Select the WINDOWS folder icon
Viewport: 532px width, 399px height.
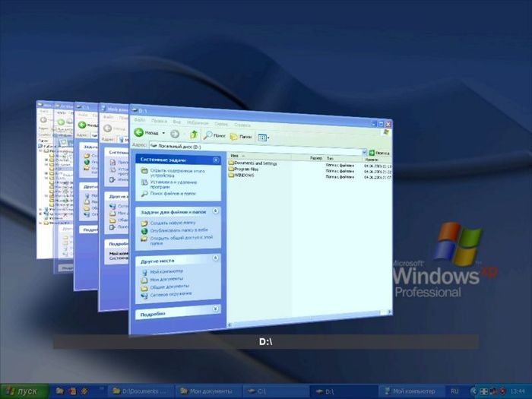tap(231, 175)
